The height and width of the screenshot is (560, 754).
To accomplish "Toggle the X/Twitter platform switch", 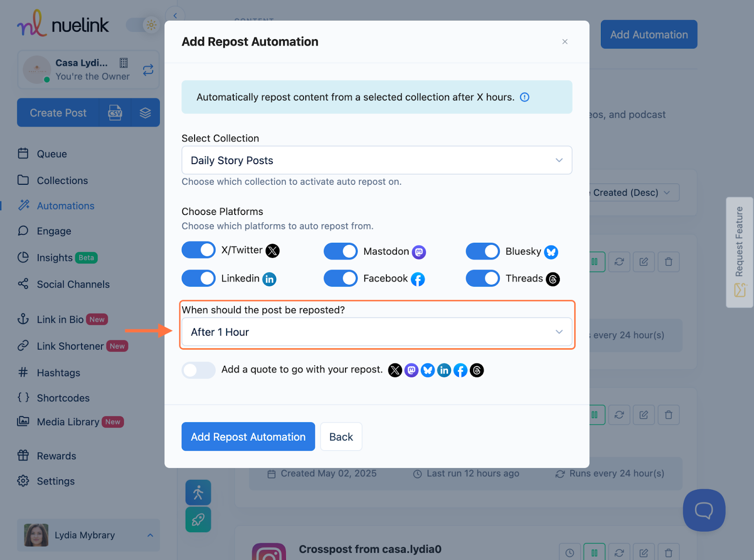I will [198, 250].
